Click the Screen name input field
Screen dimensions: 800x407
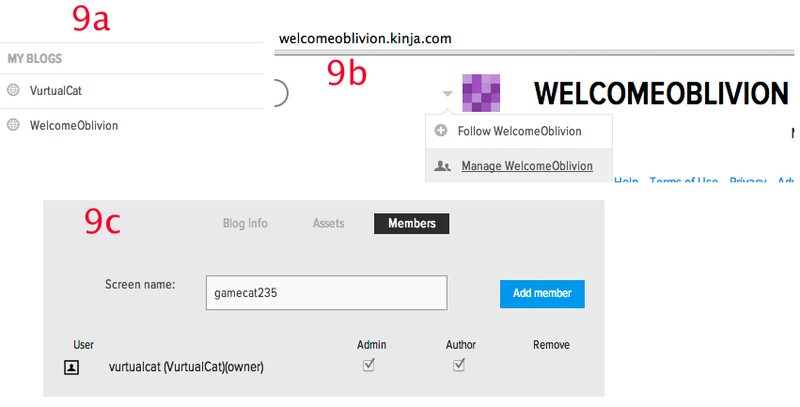tap(327, 293)
